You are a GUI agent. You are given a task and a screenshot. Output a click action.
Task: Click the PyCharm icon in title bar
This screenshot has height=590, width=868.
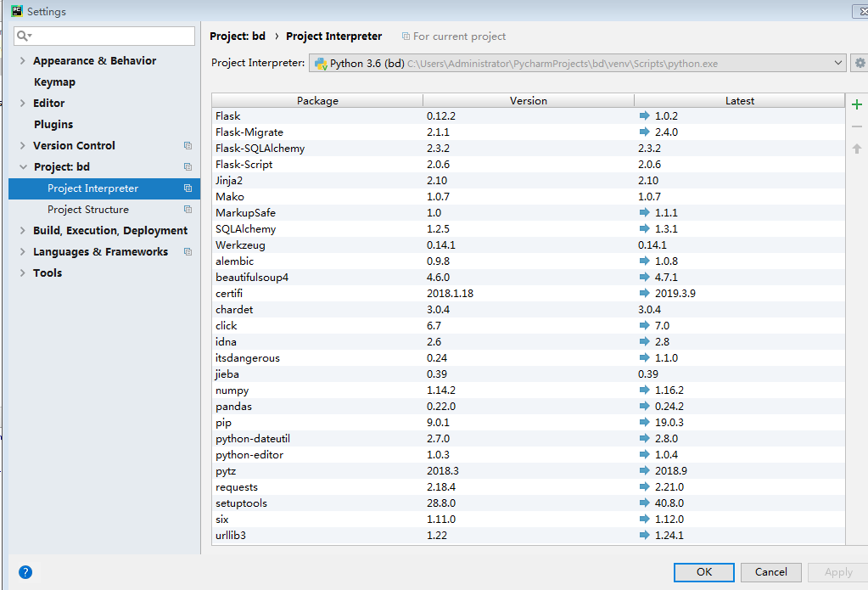[17, 10]
